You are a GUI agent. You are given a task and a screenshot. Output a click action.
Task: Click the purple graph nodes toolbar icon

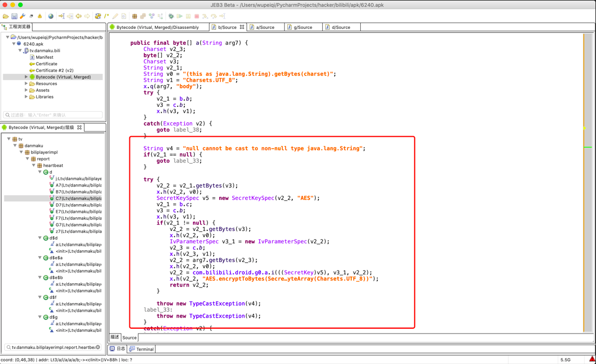point(152,17)
